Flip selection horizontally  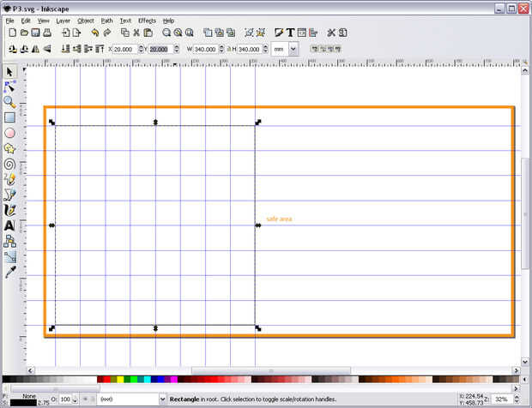click(x=35, y=49)
